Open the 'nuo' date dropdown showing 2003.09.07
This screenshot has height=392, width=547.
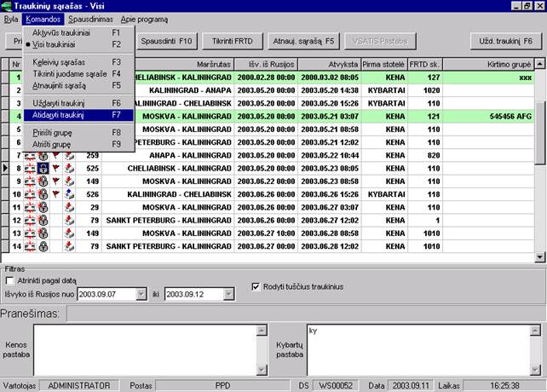point(141,294)
